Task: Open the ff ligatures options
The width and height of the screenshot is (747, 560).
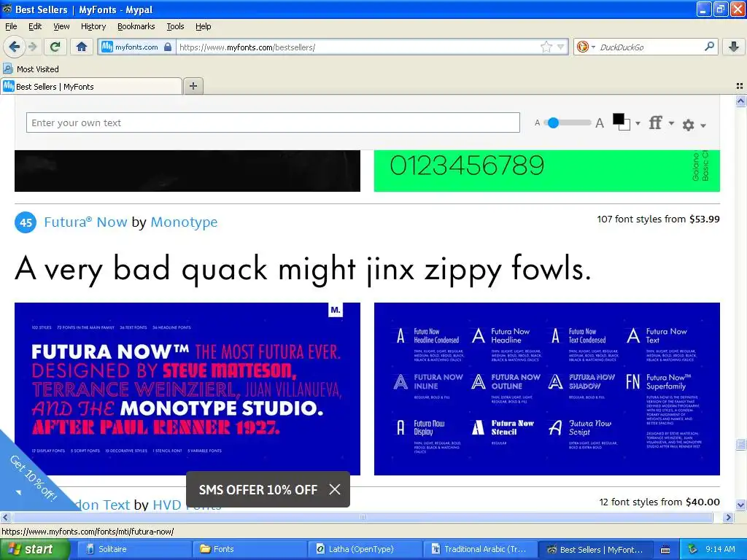Action: pyautogui.click(x=656, y=122)
